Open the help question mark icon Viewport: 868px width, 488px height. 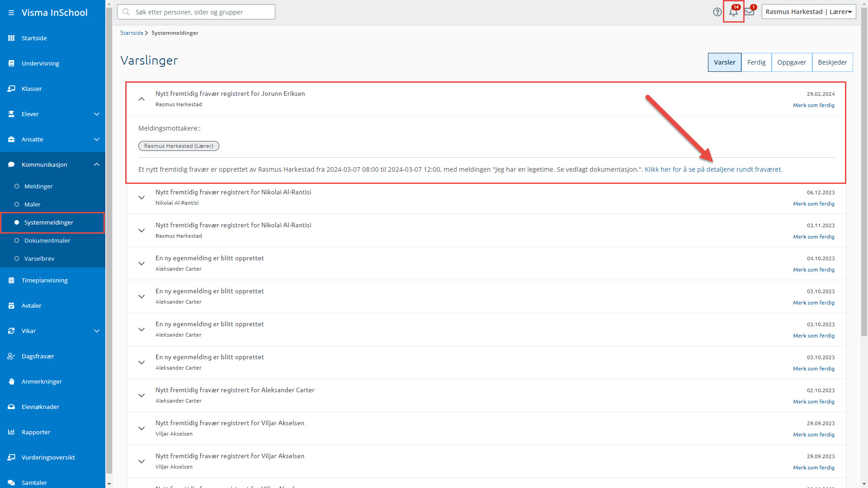click(717, 12)
